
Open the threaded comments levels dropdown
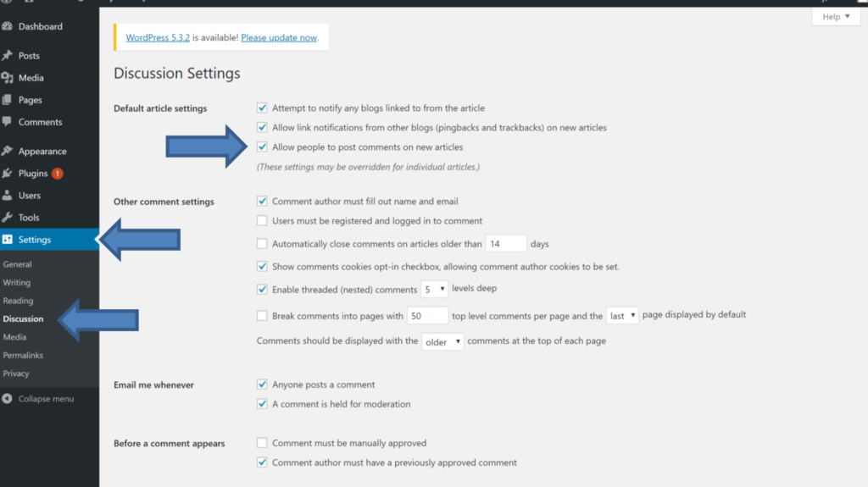pyautogui.click(x=434, y=289)
